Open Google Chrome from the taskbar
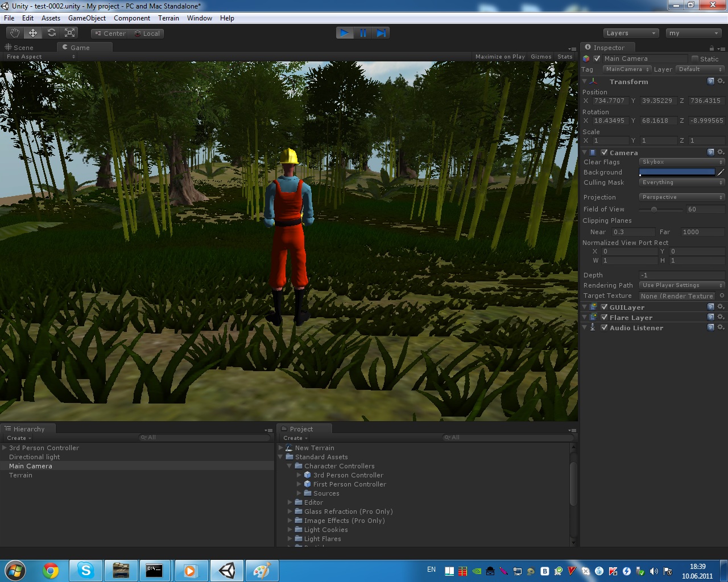 pos(51,571)
